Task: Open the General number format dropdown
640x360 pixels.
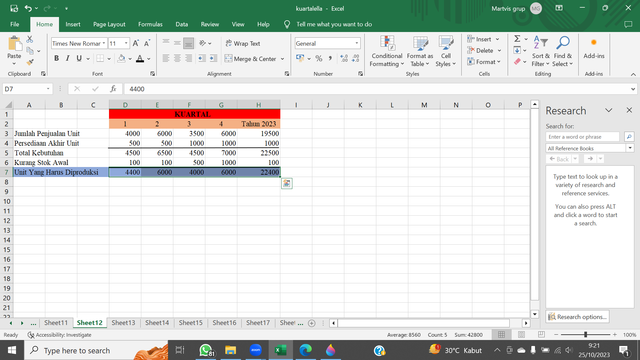Action: (x=357, y=43)
